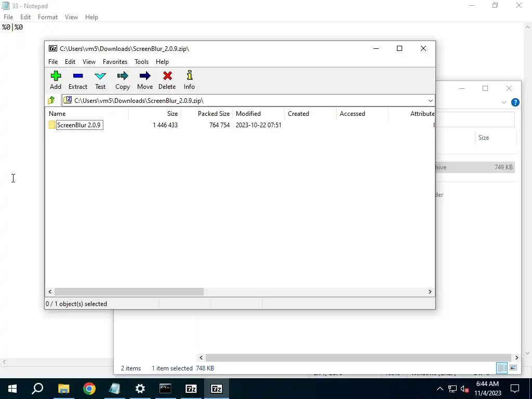Sort by the Attributes column header
532x399 pixels.
pyautogui.click(x=412, y=114)
